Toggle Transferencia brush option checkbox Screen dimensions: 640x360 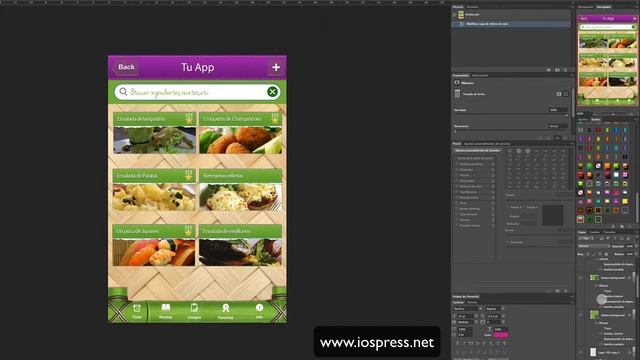(457, 192)
